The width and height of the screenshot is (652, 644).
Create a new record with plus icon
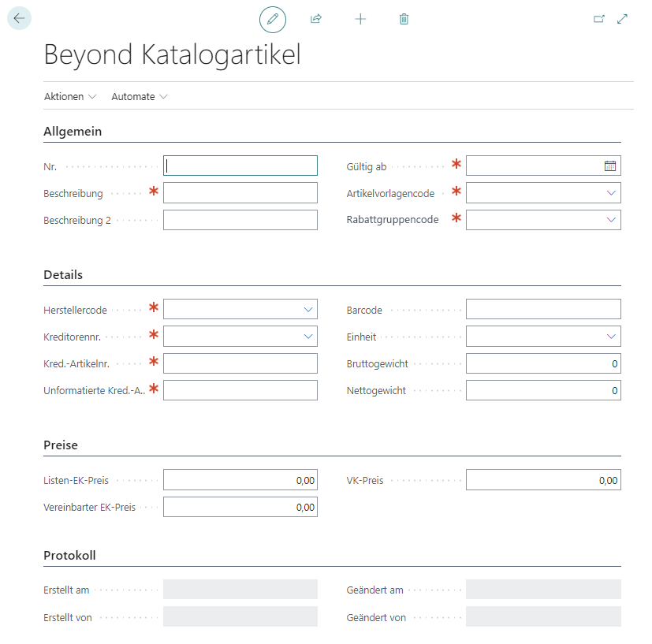360,19
